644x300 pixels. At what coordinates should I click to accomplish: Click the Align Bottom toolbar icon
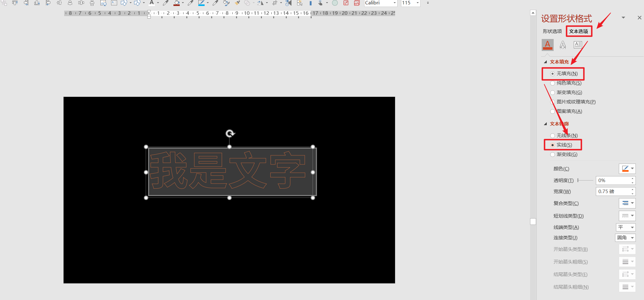[x=37, y=3]
